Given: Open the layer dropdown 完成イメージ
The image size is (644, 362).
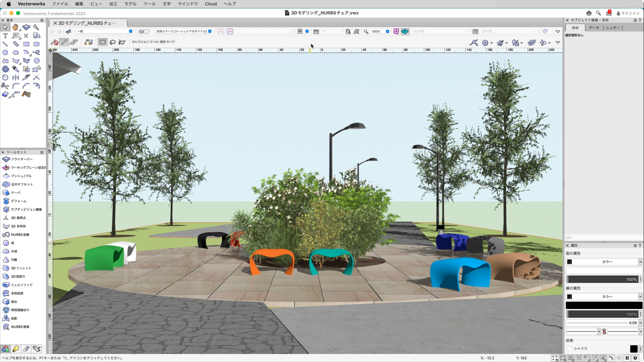Looking at the screenshot, I should tap(184, 31).
